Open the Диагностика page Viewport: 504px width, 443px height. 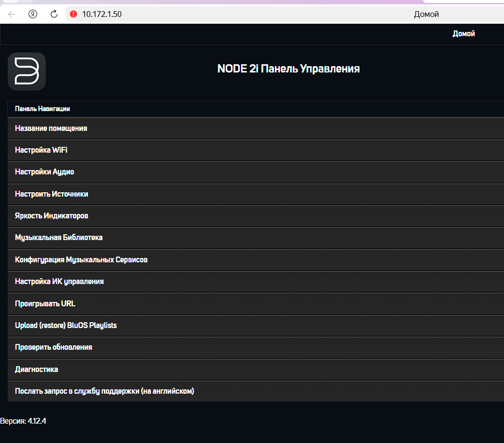36,370
